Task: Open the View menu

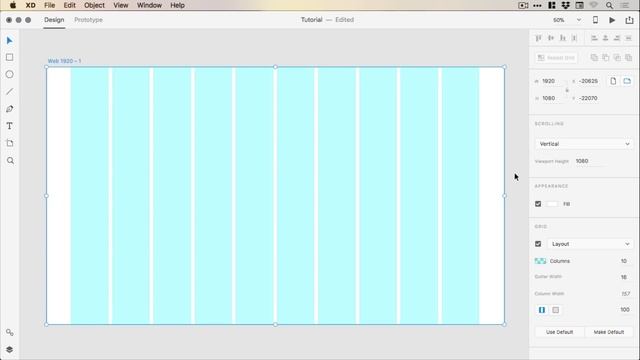Action: (121, 5)
